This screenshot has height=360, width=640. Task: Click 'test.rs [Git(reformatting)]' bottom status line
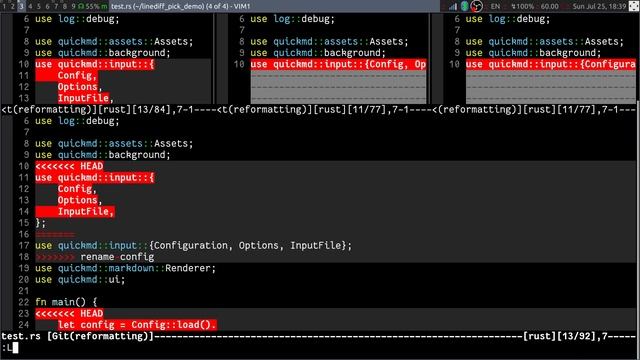[x=78, y=336]
